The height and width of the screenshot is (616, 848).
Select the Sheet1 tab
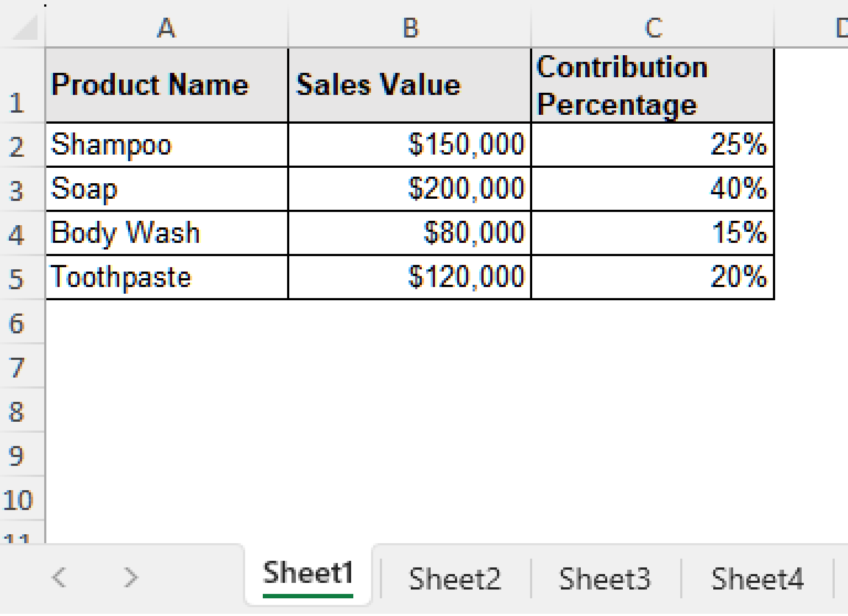308,574
